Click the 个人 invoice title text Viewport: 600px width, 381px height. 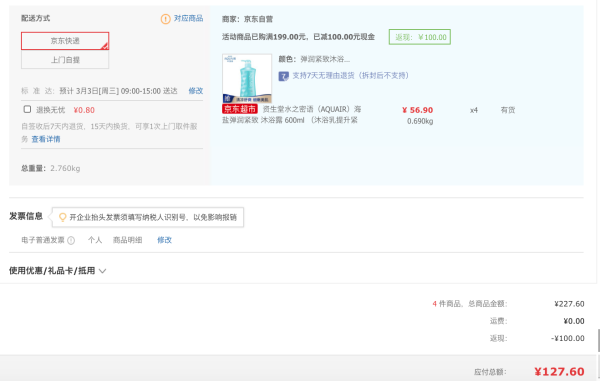coord(95,240)
